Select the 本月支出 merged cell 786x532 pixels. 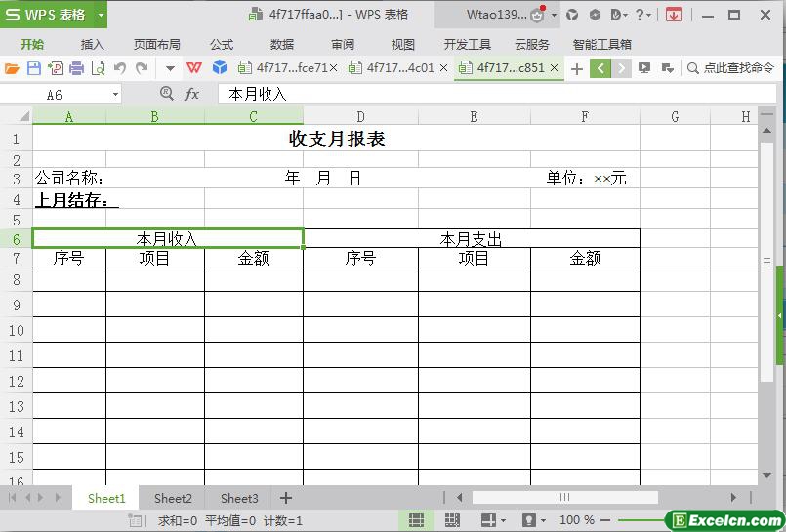click(472, 239)
